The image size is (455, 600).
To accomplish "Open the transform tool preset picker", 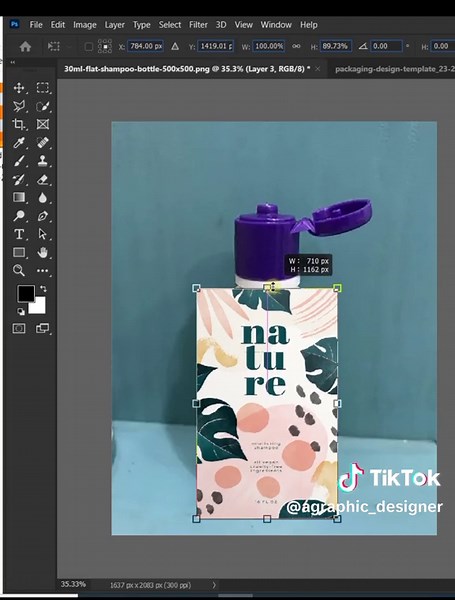I will [56, 47].
